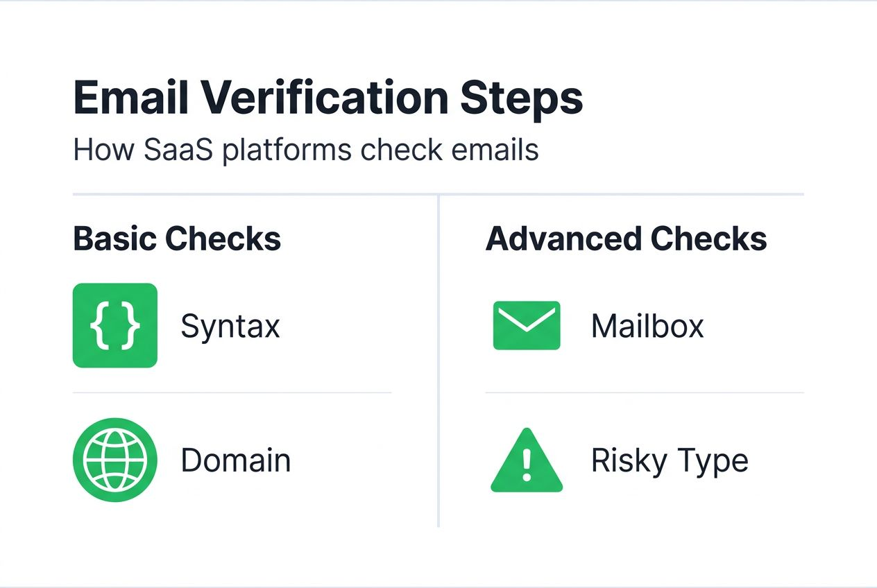Image resolution: width=877 pixels, height=588 pixels.
Task: Click the word platforms in the subtitle
Action: coord(289,150)
